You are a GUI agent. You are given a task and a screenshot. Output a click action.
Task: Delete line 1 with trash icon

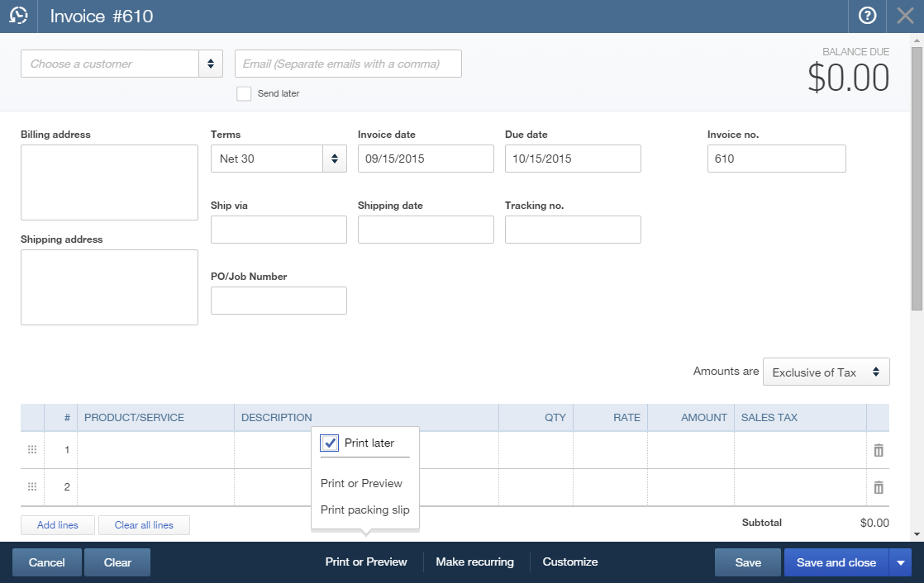878,451
